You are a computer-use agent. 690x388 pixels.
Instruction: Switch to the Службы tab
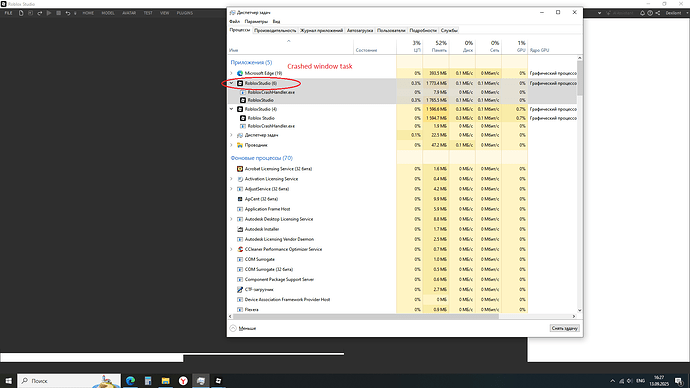449,30
